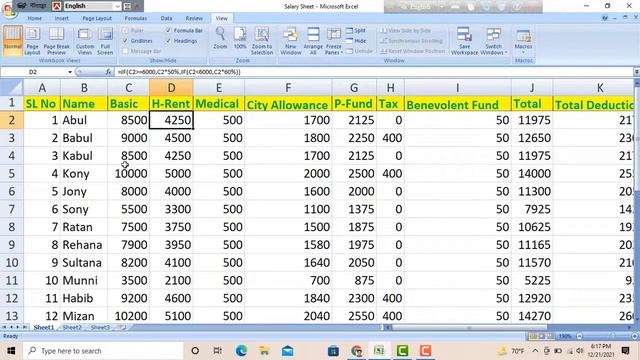Select row 7 header

click(11, 209)
